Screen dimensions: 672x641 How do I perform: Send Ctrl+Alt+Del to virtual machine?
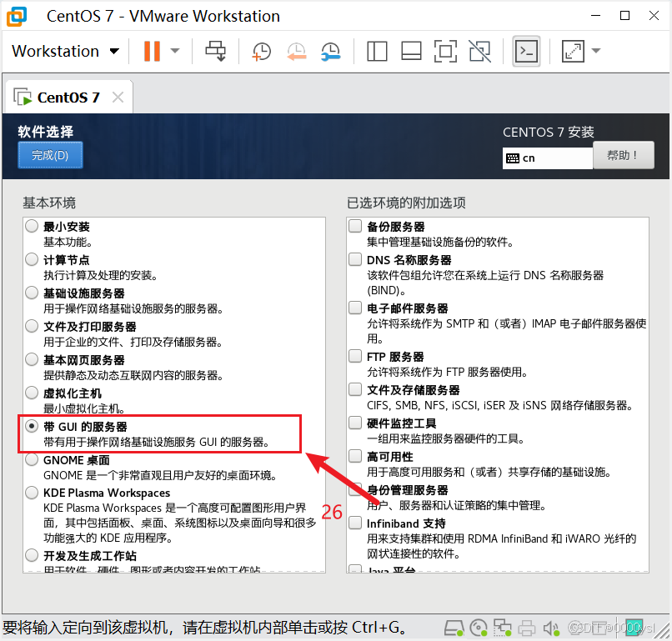pos(215,52)
